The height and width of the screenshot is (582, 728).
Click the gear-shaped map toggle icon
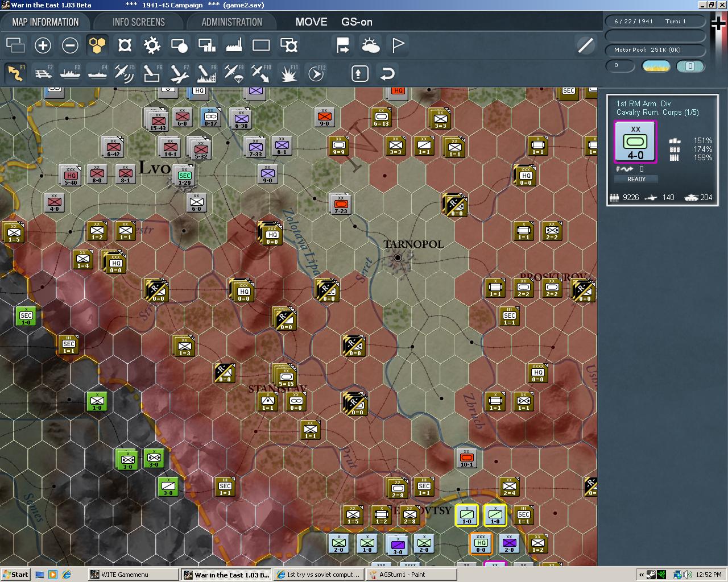pyautogui.click(x=152, y=45)
